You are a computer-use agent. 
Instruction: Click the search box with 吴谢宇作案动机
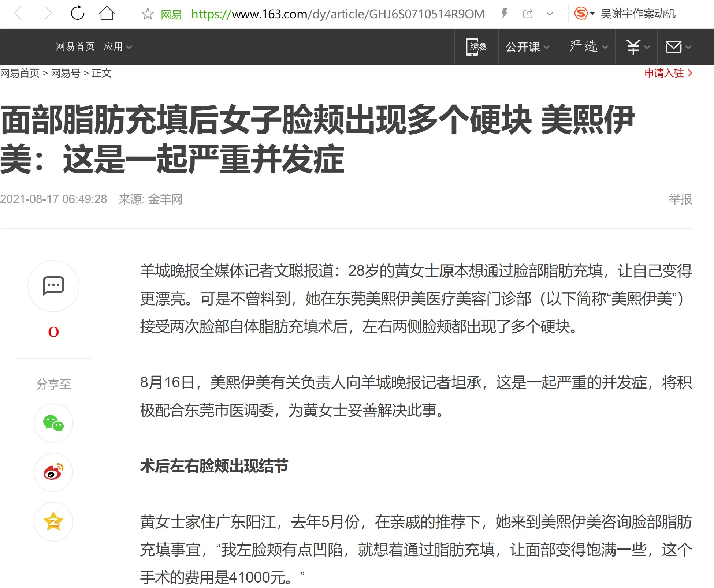coord(638,14)
